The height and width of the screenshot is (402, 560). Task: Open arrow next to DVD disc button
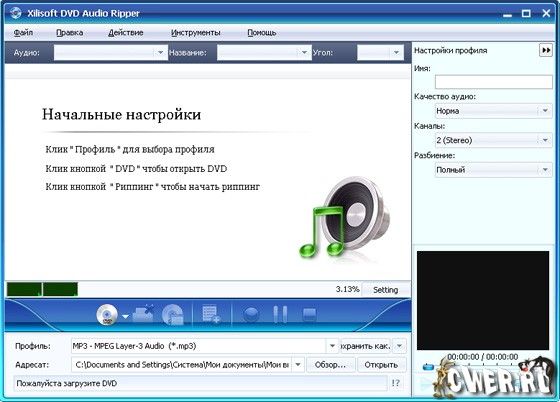click(125, 316)
